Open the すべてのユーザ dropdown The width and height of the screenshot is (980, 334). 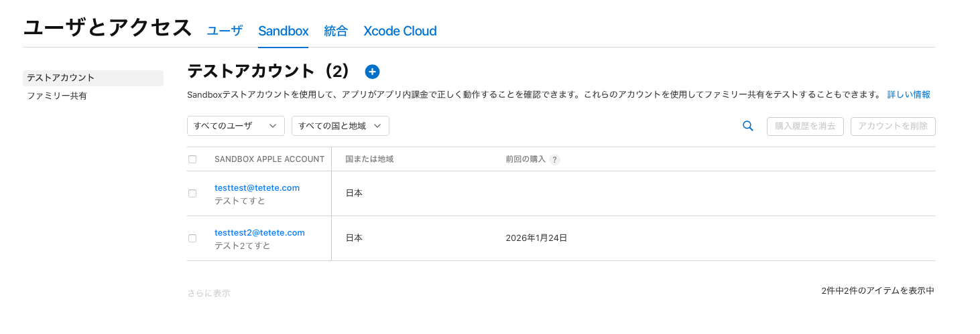(235, 126)
